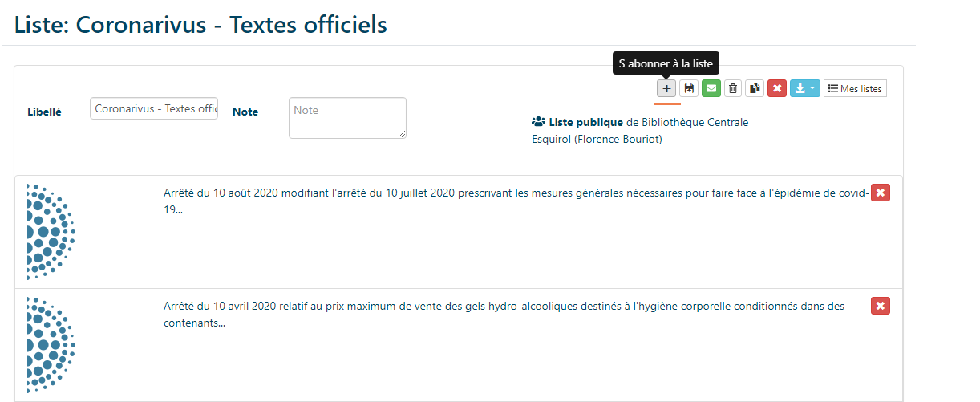Screen dimensions: 980x402
Task: Delete the list with the red X toolbar icon
Action: point(776,88)
